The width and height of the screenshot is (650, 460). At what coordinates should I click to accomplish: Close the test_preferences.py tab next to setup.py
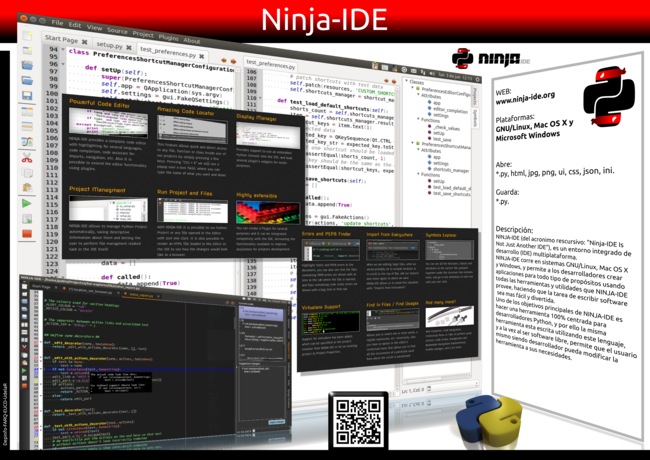[x=201, y=56]
